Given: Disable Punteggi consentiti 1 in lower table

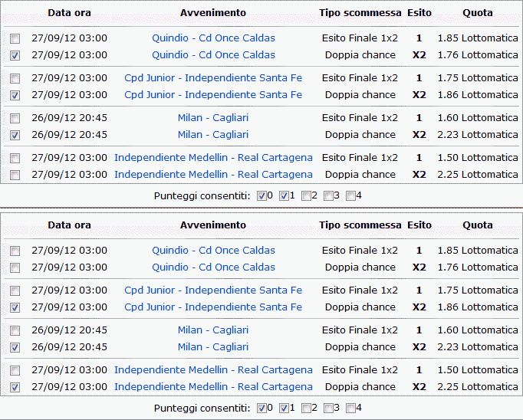Looking at the screenshot, I should pos(284,408).
